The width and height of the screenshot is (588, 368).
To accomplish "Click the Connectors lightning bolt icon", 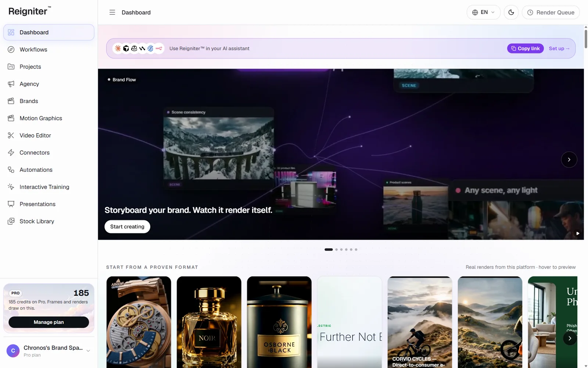I will coord(11,152).
